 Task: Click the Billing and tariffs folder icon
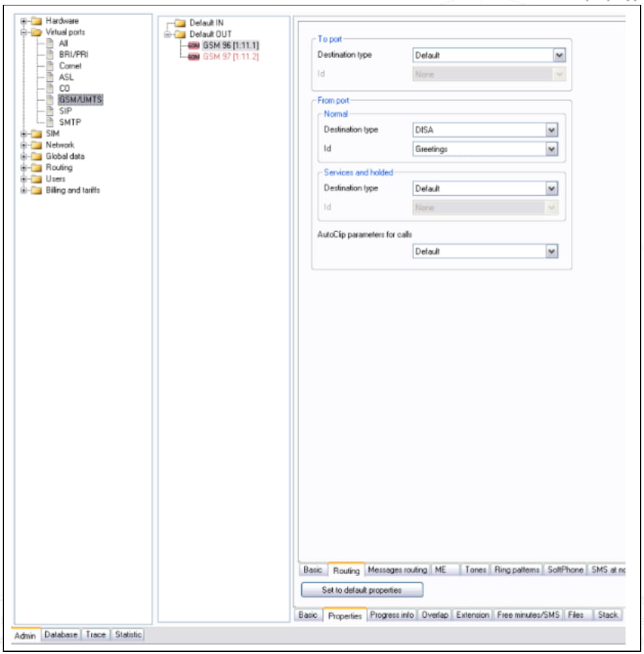coord(37,190)
